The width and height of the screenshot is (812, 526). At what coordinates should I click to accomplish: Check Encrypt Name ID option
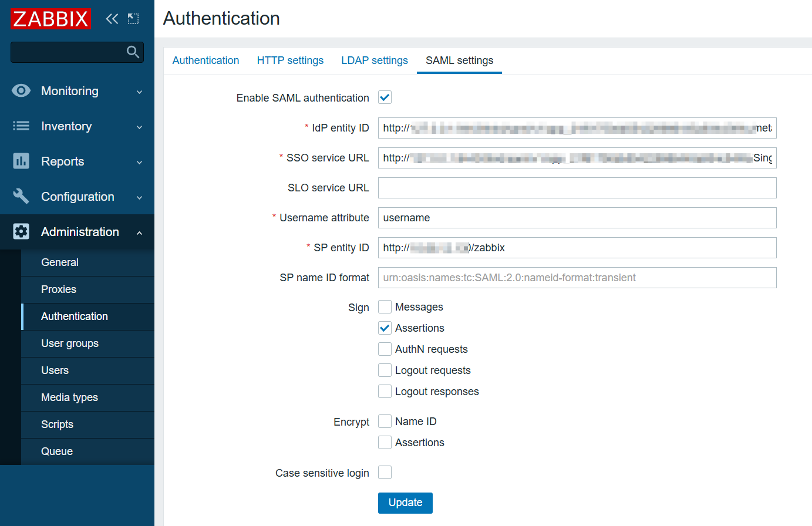pos(385,422)
